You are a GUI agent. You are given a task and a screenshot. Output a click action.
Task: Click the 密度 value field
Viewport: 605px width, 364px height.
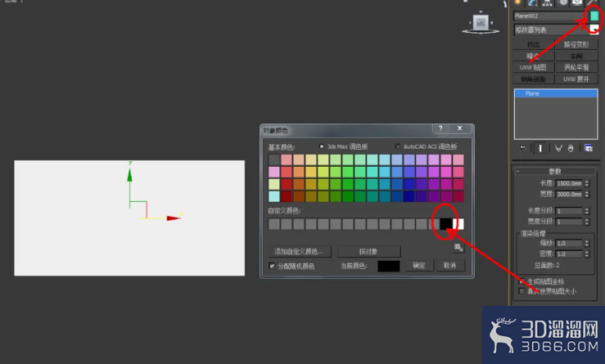click(x=569, y=254)
